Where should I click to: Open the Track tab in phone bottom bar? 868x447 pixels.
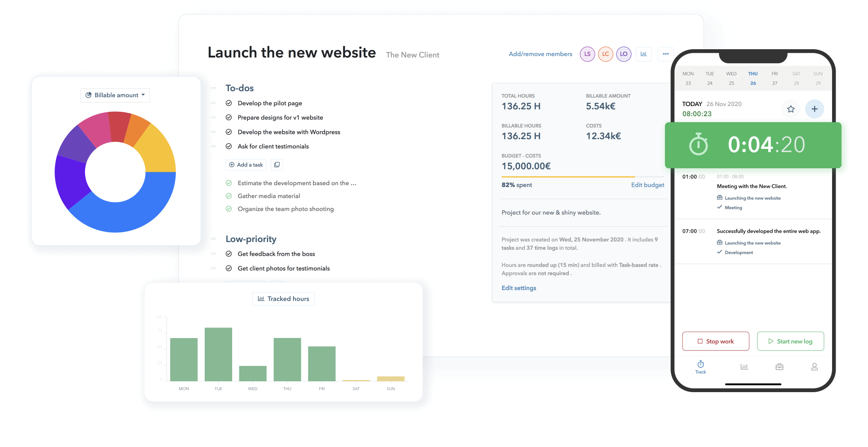pyautogui.click(x=700, y=367)
